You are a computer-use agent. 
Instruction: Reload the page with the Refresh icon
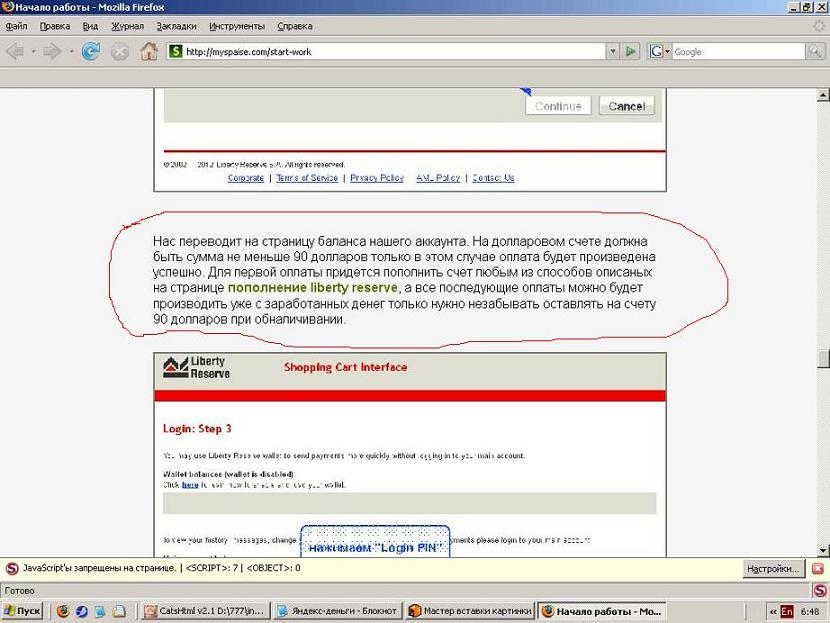[91, 51]
